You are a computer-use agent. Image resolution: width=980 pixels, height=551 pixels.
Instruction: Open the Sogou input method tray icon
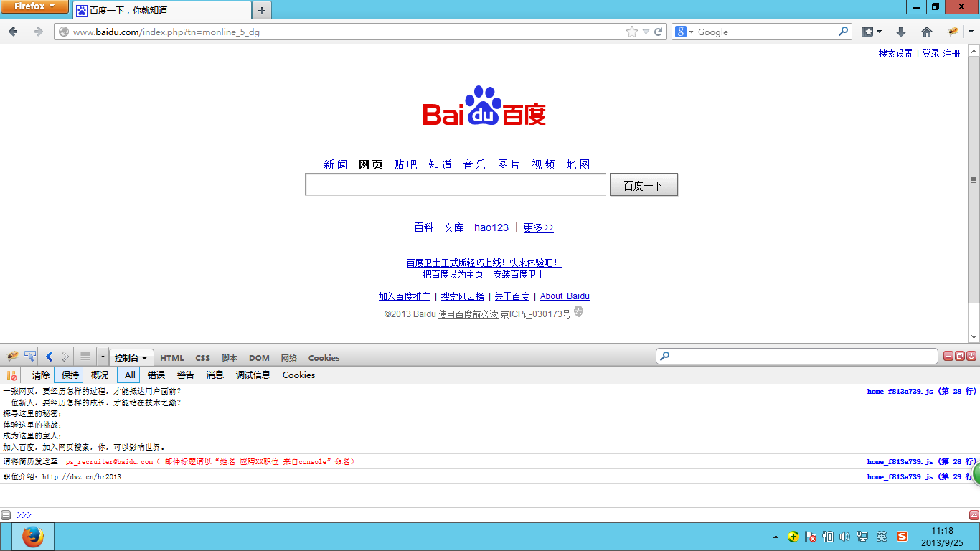coord(902,537)
